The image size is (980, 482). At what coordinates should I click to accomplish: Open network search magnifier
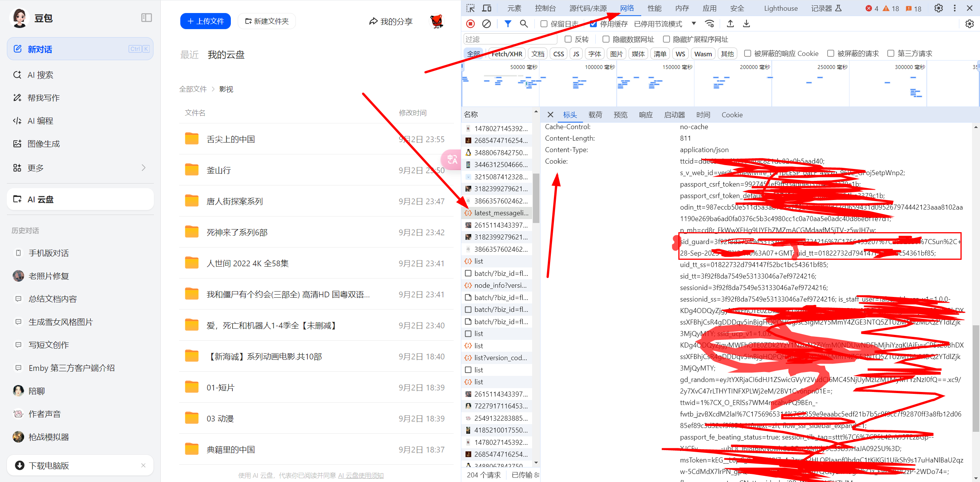(524, 24)
